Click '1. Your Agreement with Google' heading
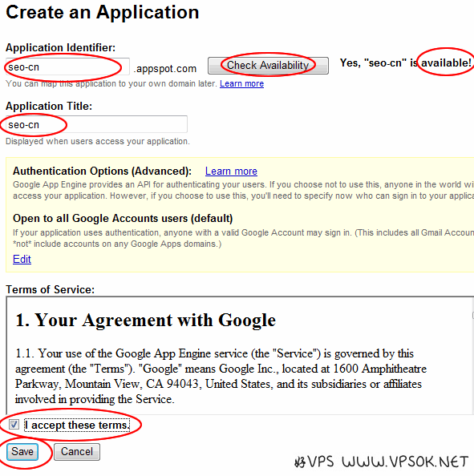Screen dimensions: 474x476 point(145,320)
